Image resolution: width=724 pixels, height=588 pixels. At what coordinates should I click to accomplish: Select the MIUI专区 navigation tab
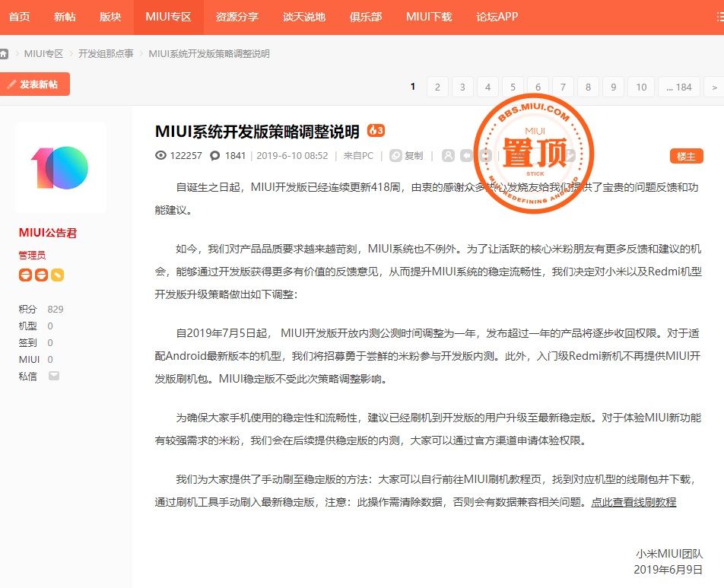(169, 17)
